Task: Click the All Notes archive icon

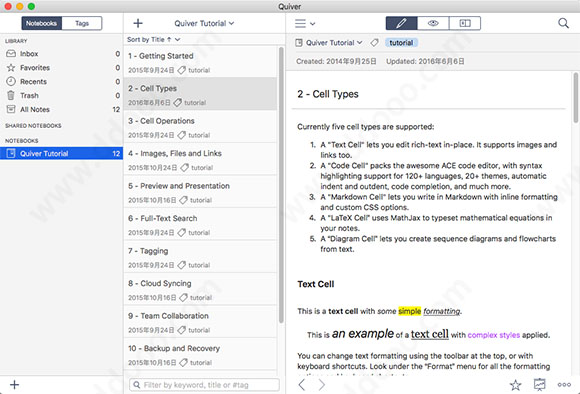Action: click(11, 109)
